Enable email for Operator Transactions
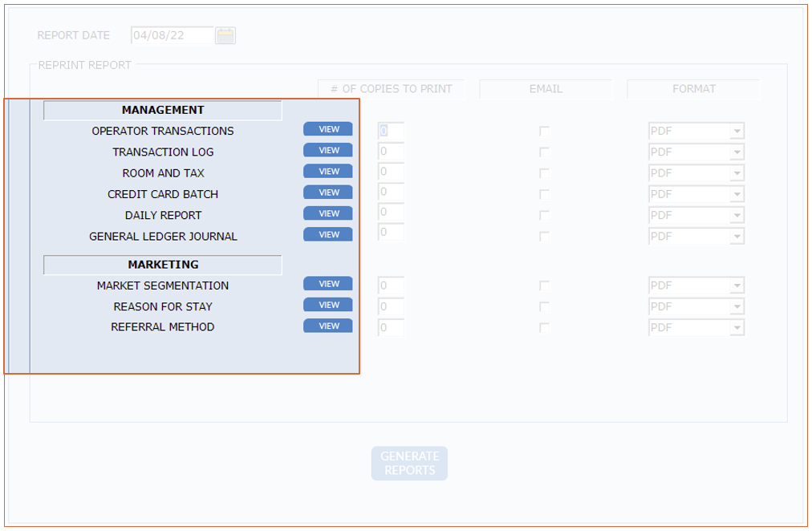Viewport: 812px width, 531px height. 544,131
